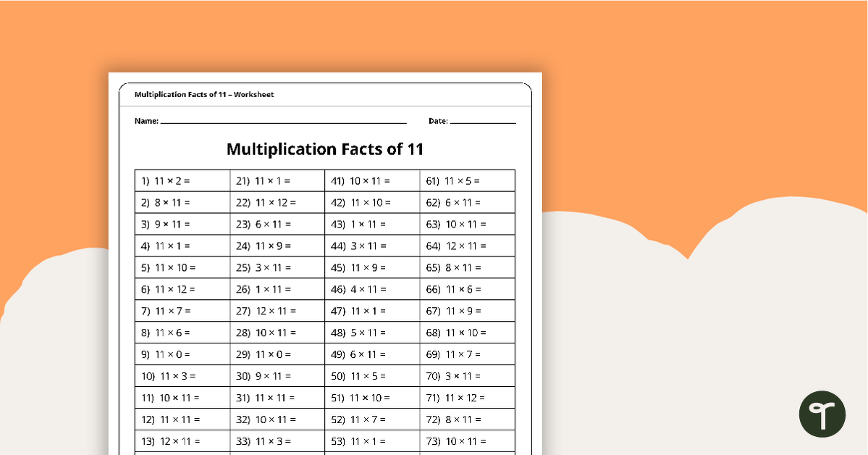This screenshot has height=455, width=868.
Task: Select cell '73) 10 × 11 ='
Action: point(468,441)
